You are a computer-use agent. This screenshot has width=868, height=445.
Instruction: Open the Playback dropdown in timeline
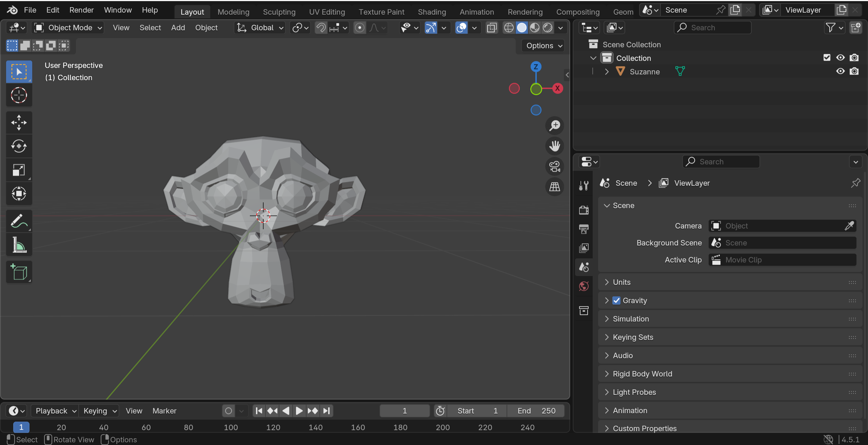[55, 411]
